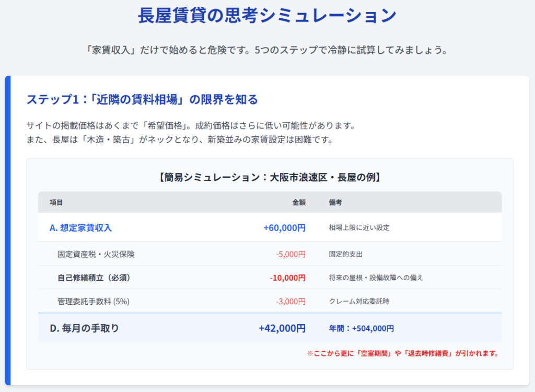Select the ステップ1 heading text
The height and width of the screenshot is (392, 535).
142,99
